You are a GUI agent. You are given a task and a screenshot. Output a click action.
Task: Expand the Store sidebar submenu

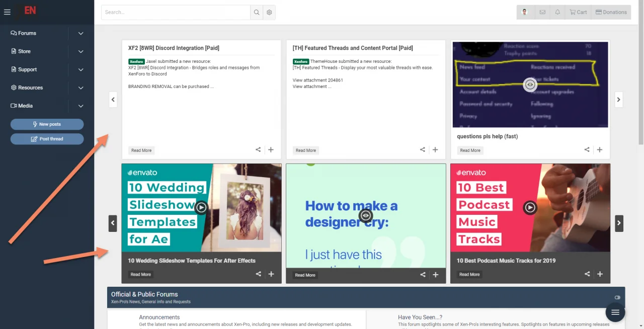[x=81, y=51]
